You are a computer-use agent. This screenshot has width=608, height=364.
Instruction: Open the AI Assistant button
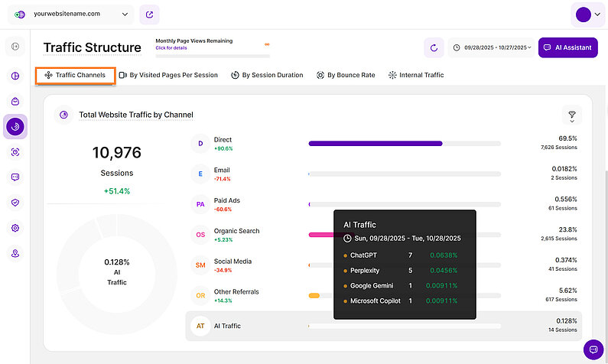567,47
